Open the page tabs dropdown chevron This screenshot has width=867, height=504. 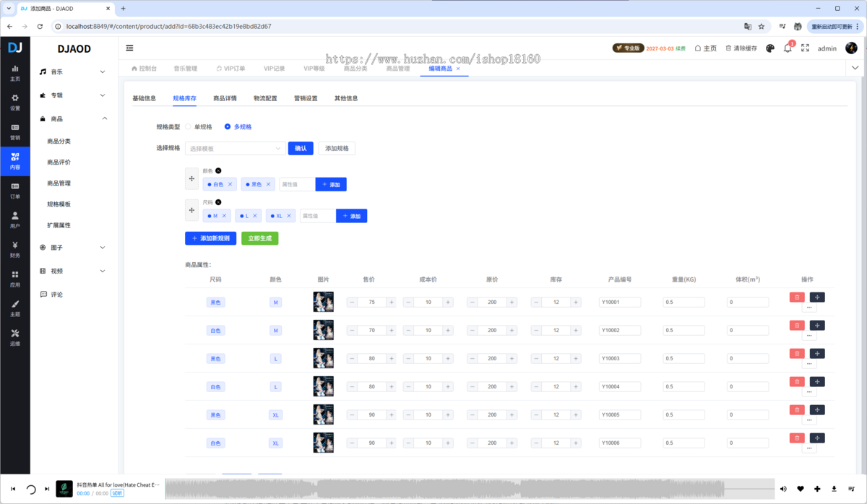[855, 68]
